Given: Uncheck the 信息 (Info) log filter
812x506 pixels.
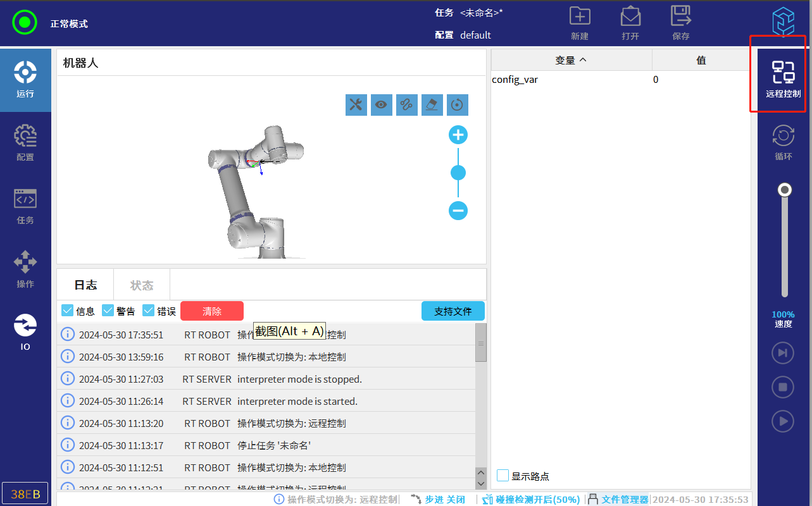Looking at the screenshot, I should (68, 311).
